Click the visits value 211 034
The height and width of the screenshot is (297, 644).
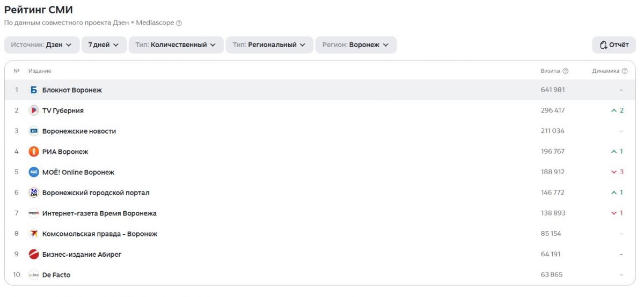point(553,131)
